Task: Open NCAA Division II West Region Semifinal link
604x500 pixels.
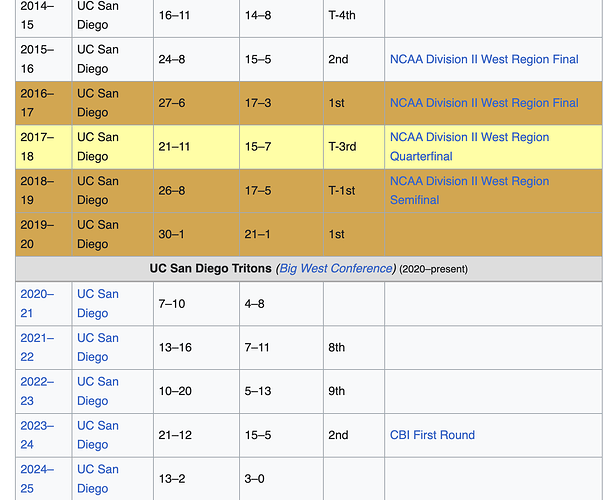Action: point(469,190)
